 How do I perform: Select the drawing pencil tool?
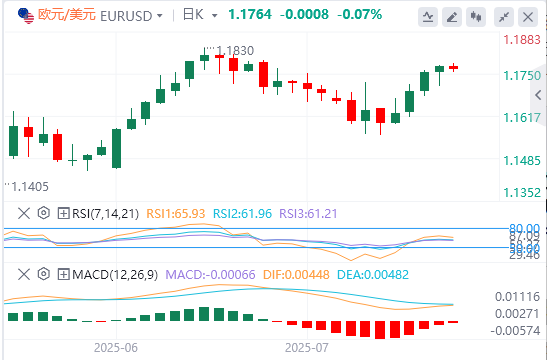point(452,17)
